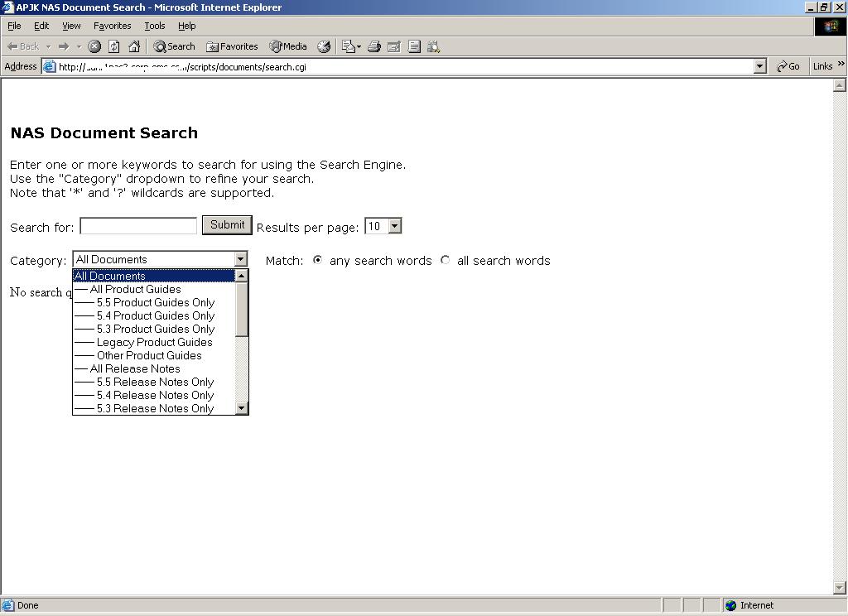Restore down the Internet Explorer window

824,7
